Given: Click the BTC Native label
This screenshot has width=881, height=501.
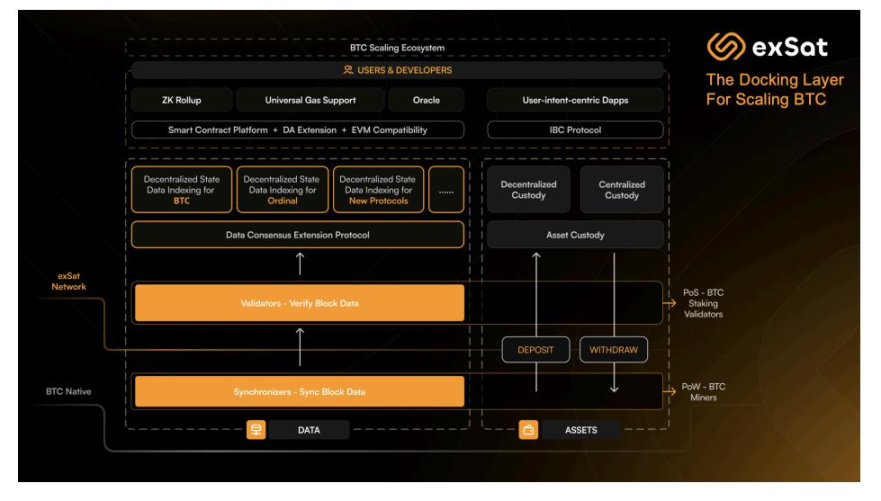Looking at the screenshot, I should pos(69,391).
